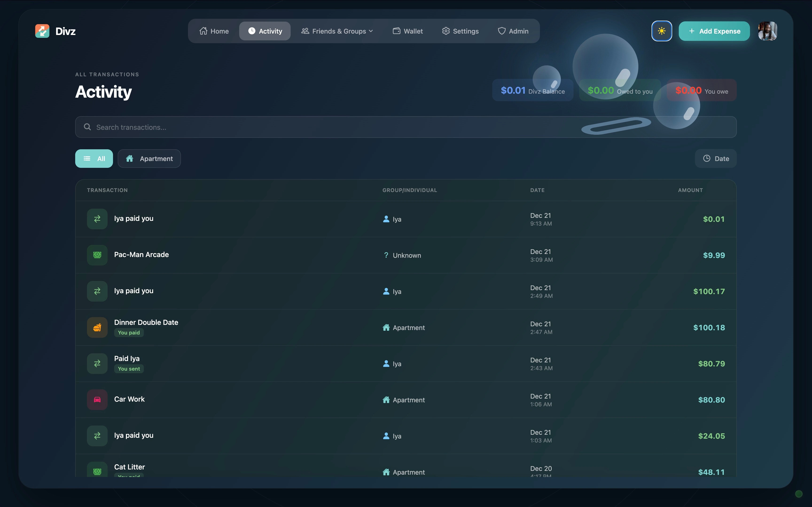Filter by the Apartment group chip
Screen dimensions: 812x507
pyautogui.click(x=149, y=159)
